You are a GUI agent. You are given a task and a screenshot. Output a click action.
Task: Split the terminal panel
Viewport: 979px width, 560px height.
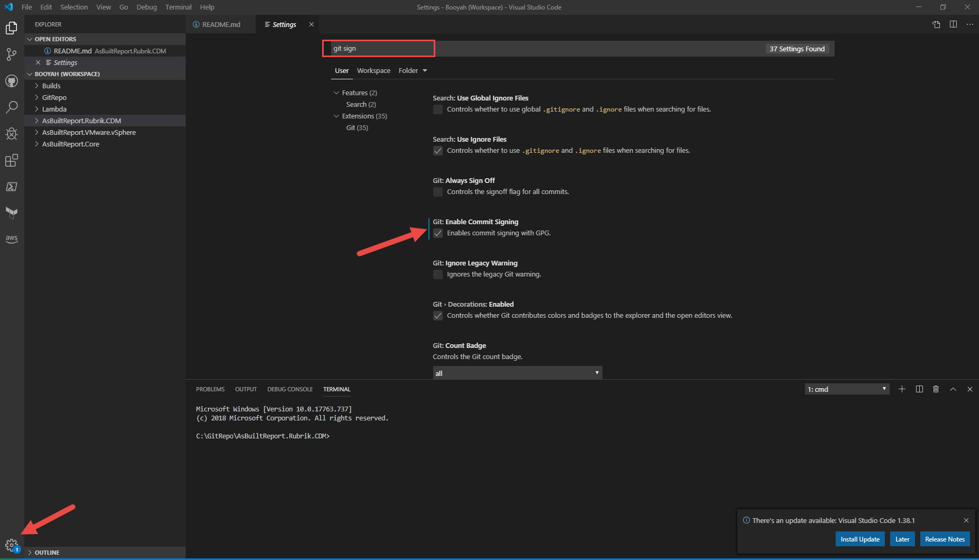pos(919,389)
